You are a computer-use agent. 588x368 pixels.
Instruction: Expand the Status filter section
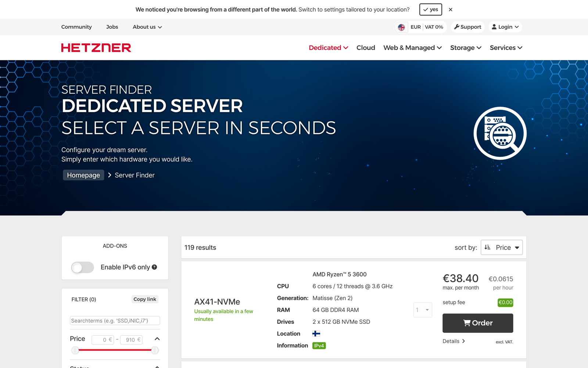pos(157,367)
